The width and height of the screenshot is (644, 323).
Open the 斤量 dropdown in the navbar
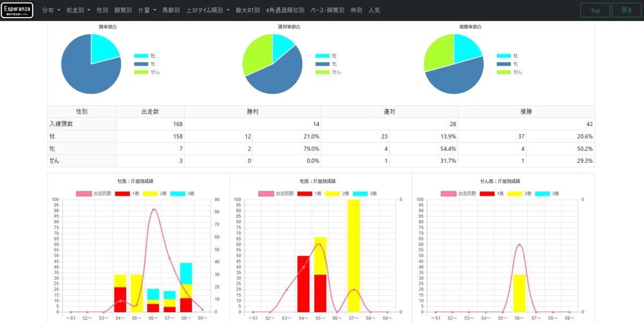[x=147, y=10]
